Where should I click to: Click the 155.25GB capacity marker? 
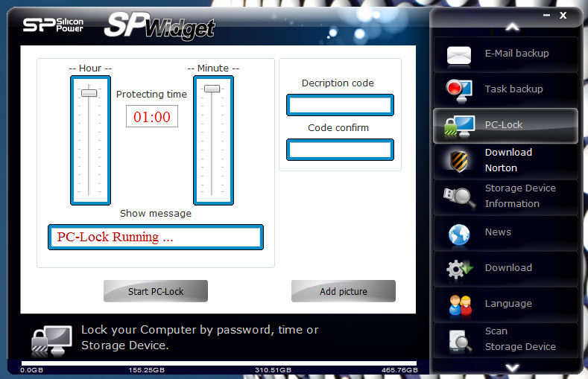(147, 370)
